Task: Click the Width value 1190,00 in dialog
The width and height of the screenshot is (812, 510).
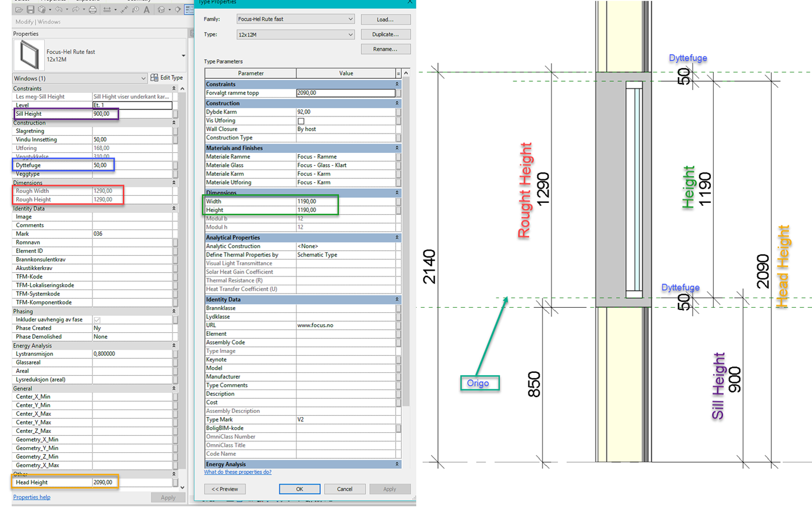Action: pyautogui.click(x=345, y=201)
